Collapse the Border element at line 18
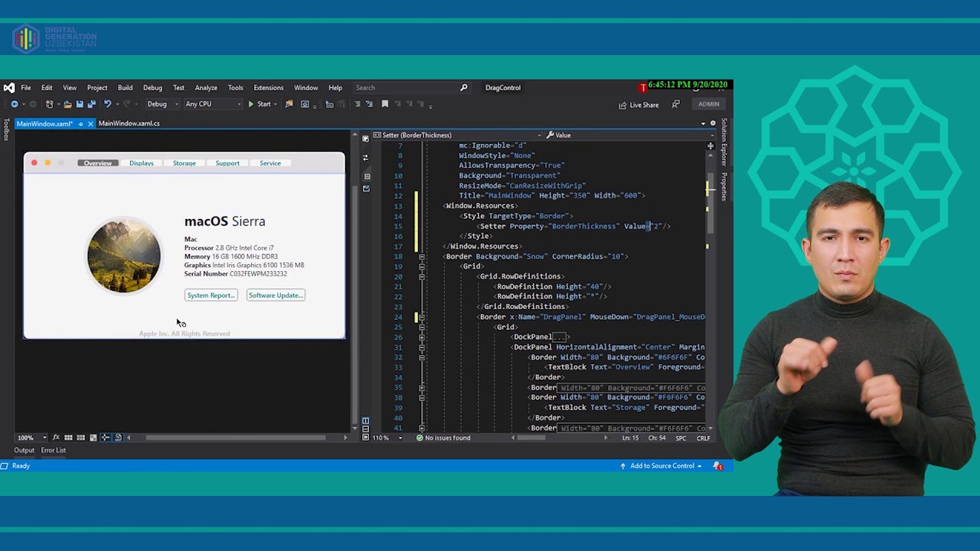This screenshot has height=551, width=980. click(x=422, y=256)
